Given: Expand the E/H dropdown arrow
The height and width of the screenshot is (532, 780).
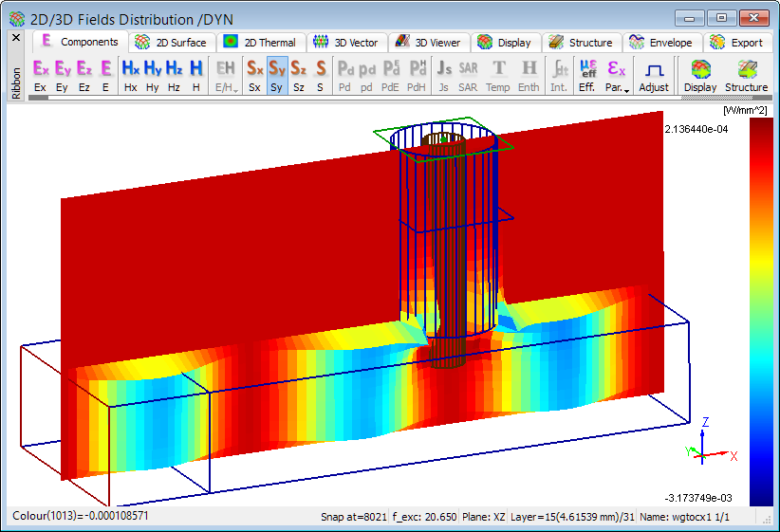Looking at the screenshot, I should 226,86.
